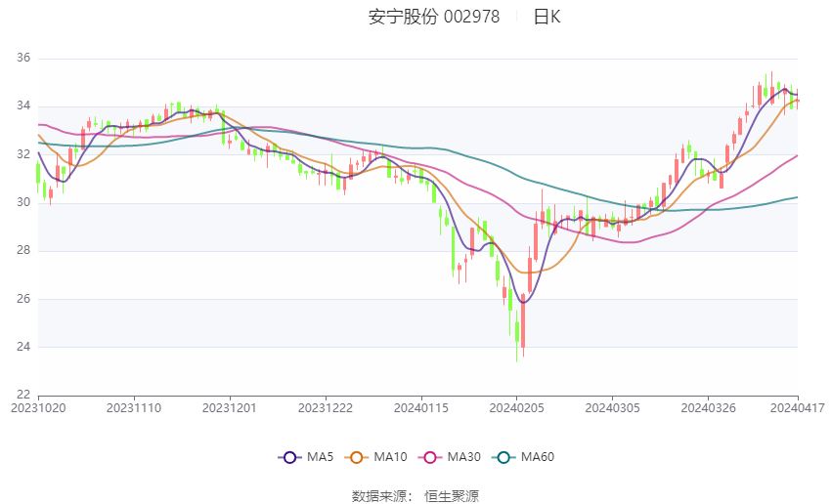Click the 恒生聚源 data source text
Viewport: 831px width, 504px height.
pyautogui.click(x=452, y=496)
